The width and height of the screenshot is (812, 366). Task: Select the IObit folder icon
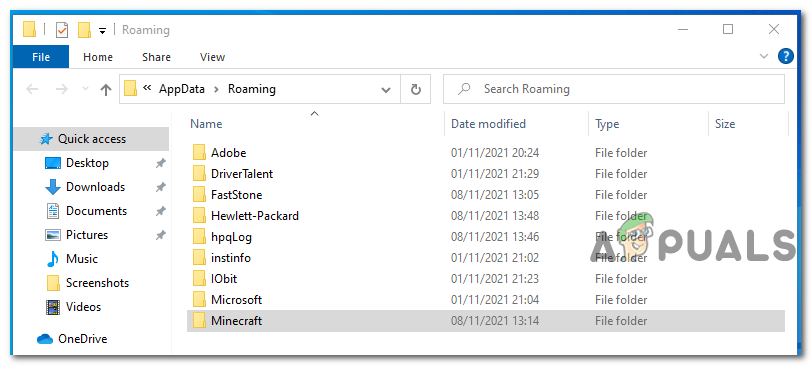click(x=199, y=279)
